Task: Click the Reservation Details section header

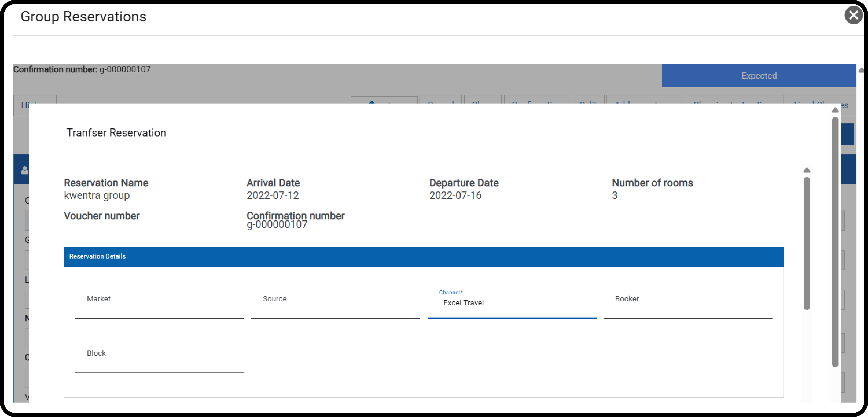Action: pos(424,256)
